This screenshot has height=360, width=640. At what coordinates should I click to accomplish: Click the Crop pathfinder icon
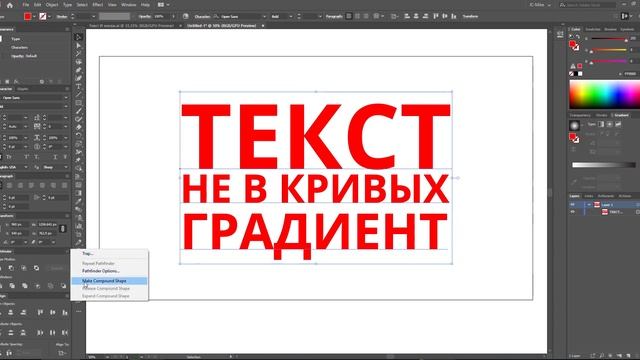(x=38, y=286)
